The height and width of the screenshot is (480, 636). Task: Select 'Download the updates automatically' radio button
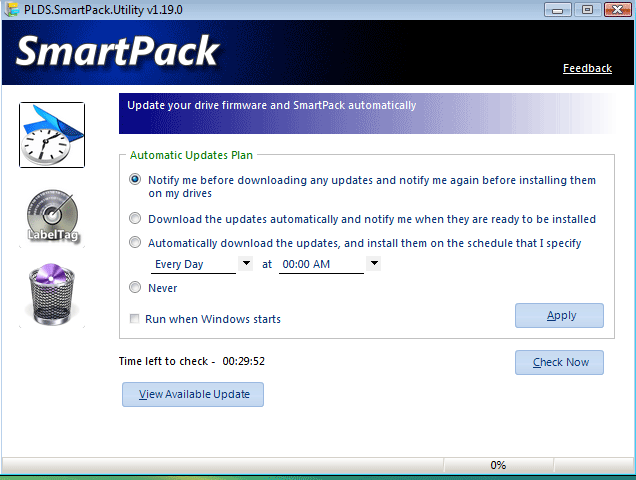point(135,219)
